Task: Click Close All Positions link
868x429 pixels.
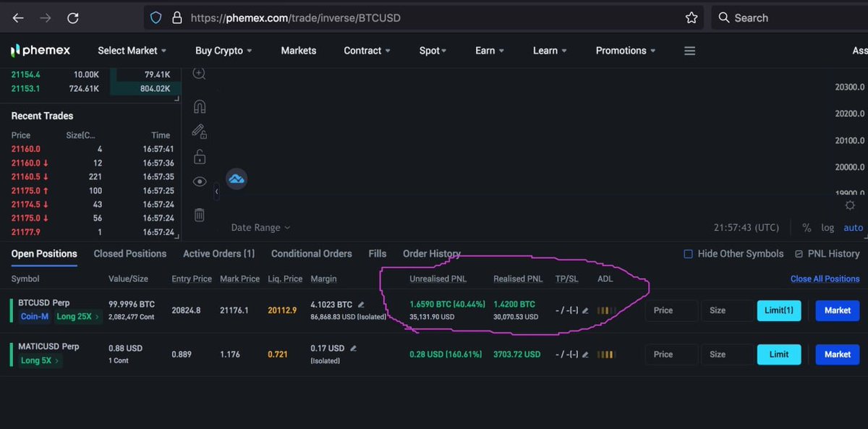Action: 825,279
